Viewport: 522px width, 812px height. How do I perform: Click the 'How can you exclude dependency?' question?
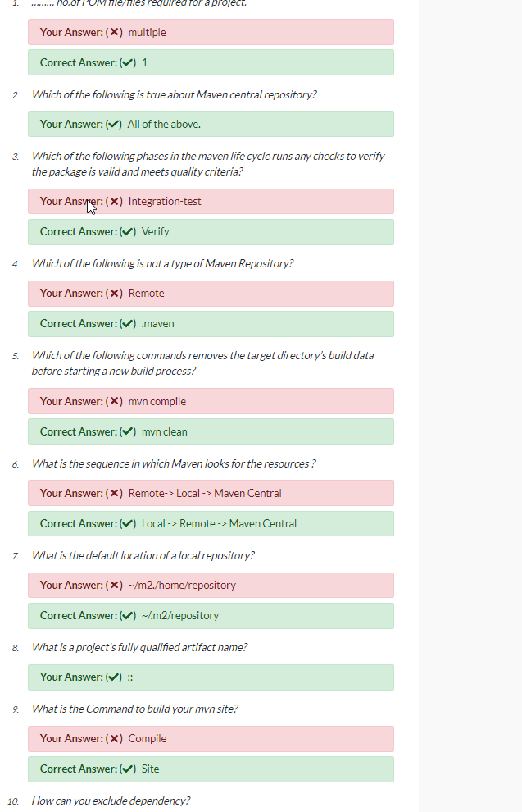click(x=111, y=800)
